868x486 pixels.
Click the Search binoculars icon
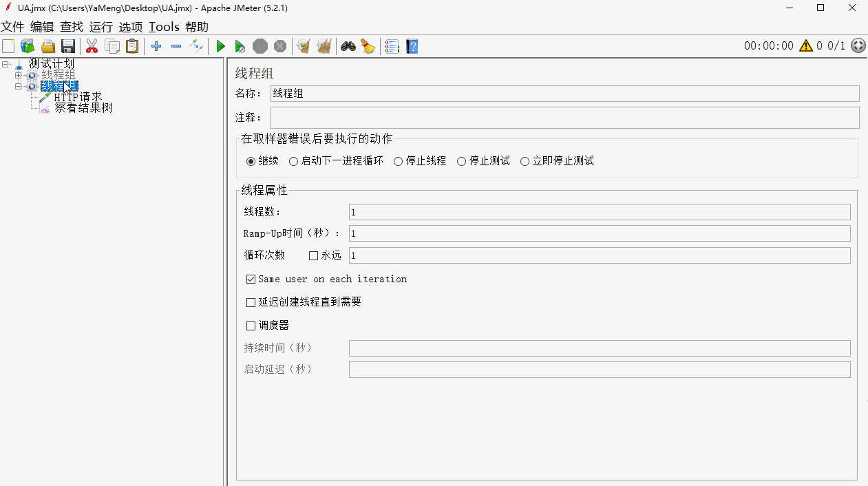coord(348,46)
